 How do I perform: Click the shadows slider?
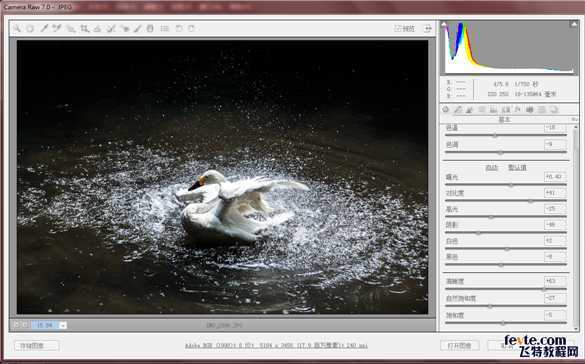[x=506, y=233]
